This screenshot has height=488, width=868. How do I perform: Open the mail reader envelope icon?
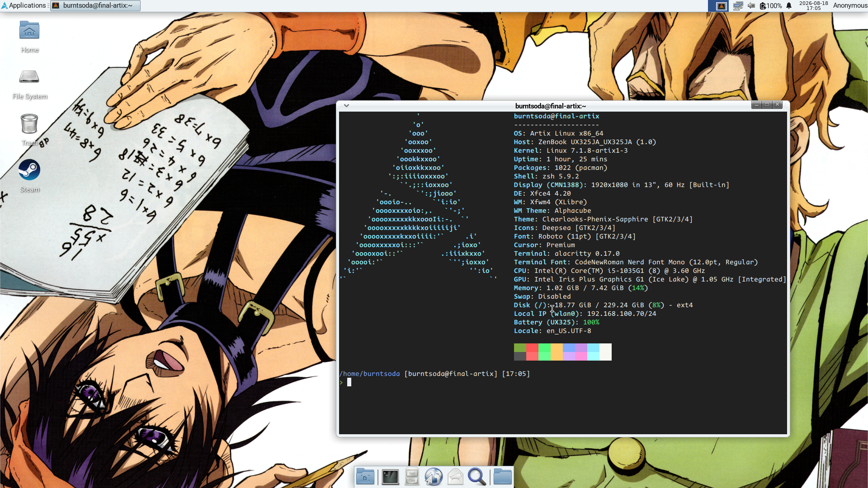(x=455, y=477)
